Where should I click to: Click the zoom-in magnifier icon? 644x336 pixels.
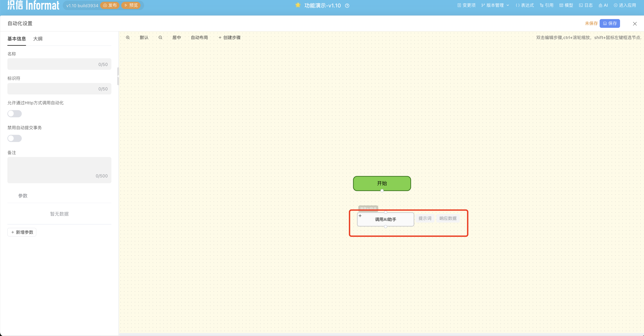click(x=128, y=37)
